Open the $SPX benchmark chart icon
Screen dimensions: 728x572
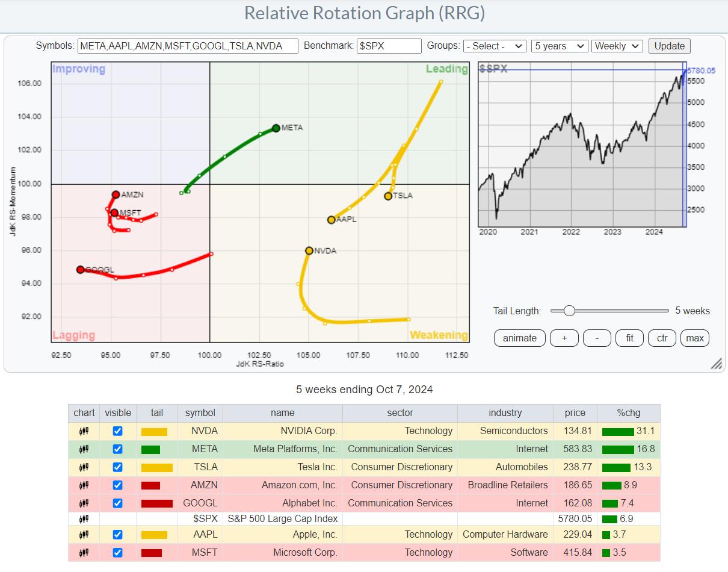pyautogui.click(x=84, y=519)
